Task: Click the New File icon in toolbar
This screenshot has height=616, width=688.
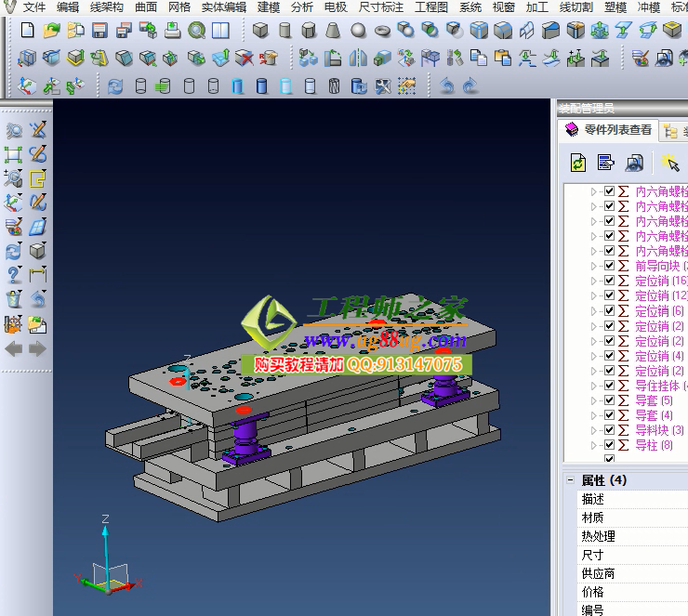Action: (x=28, y=31)
